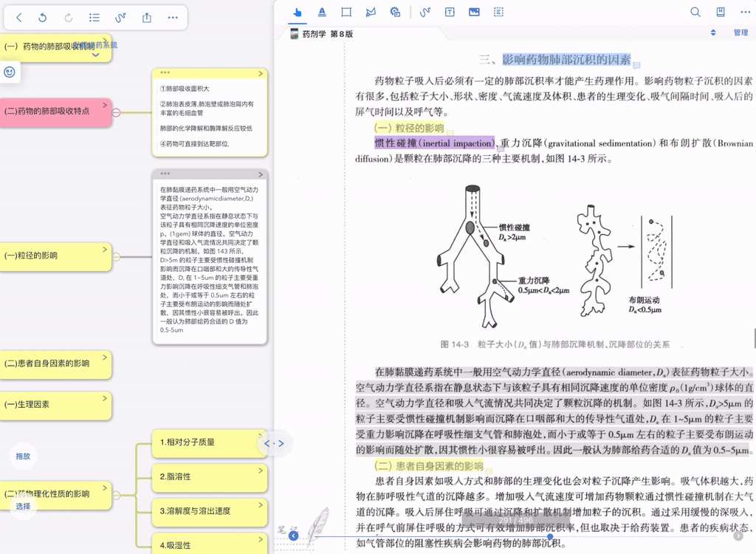Select the (一)生理因素 node
This screenshot has width=756, height=554.
tap(55, 406)
